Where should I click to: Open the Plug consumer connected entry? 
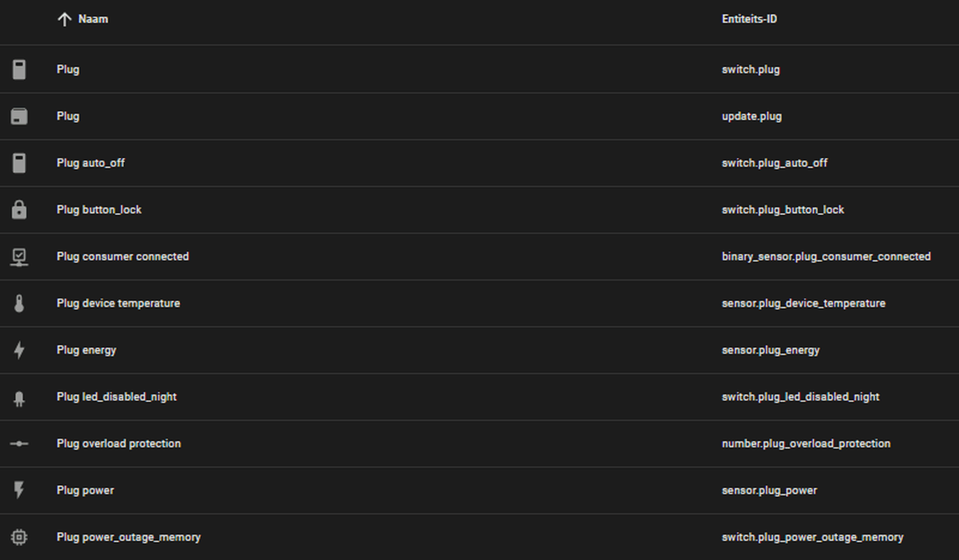click(479, 257)
